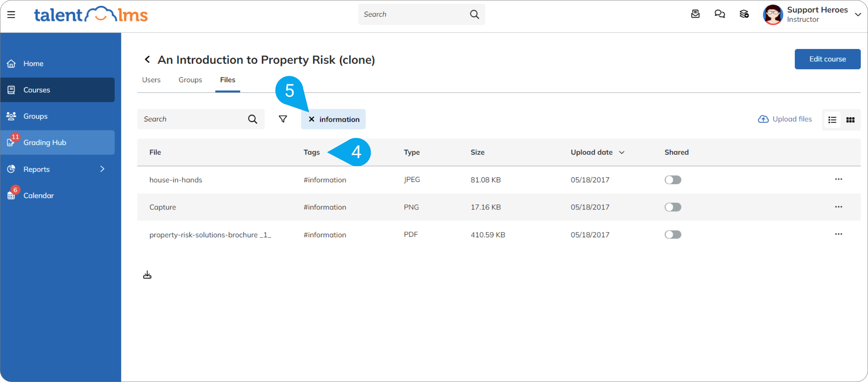
Task: Click the top search magnifier icon
Action: pos(474,14)
